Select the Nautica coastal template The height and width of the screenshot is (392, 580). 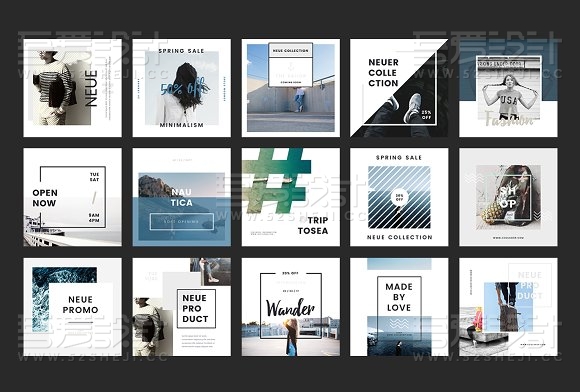[182, 197]
